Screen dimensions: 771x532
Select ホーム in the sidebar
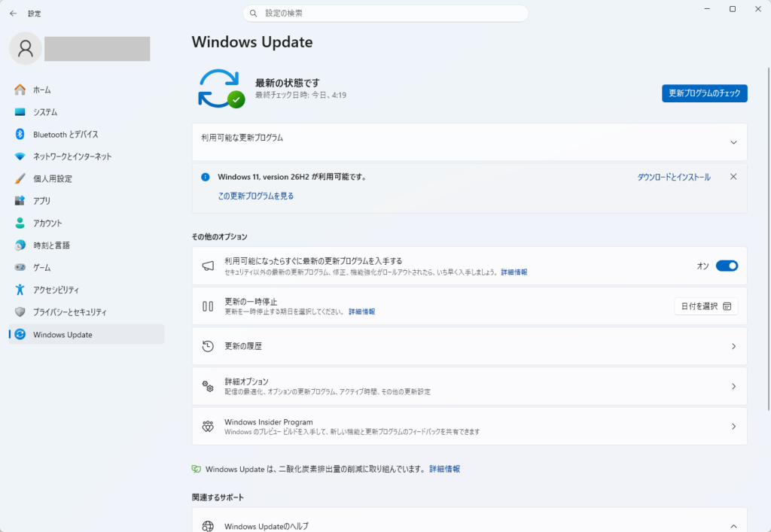tap(87, 90)
